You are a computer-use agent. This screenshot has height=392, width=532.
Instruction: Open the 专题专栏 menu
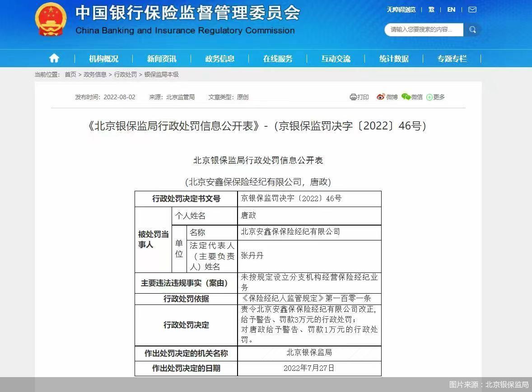(x=452, y=59)
